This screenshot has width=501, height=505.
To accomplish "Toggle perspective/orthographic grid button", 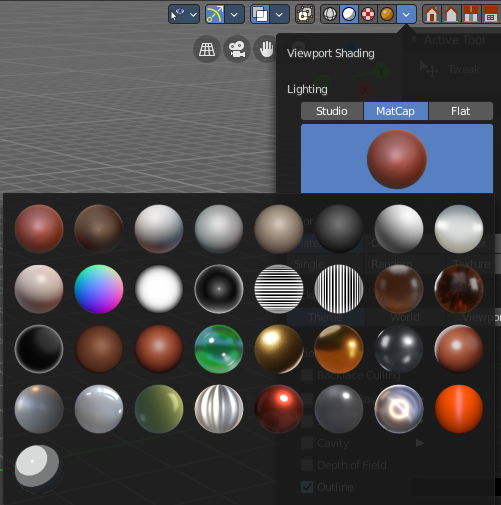I will (207, 49).
